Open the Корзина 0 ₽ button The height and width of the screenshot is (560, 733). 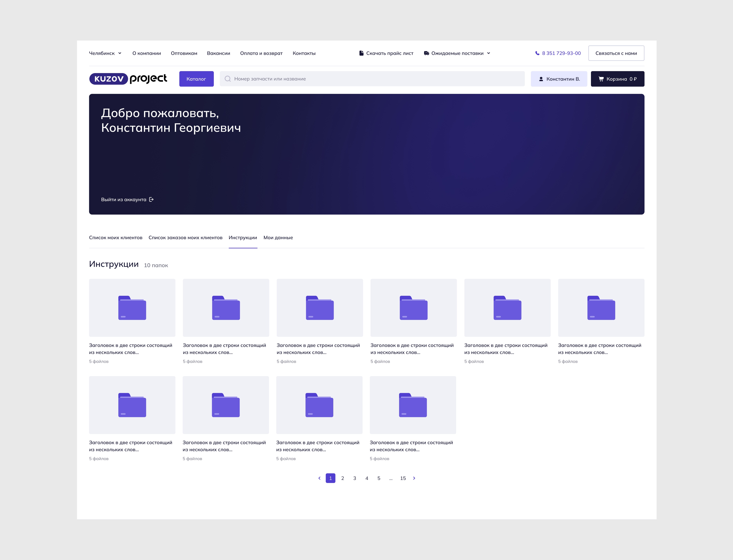coord(618,79)
